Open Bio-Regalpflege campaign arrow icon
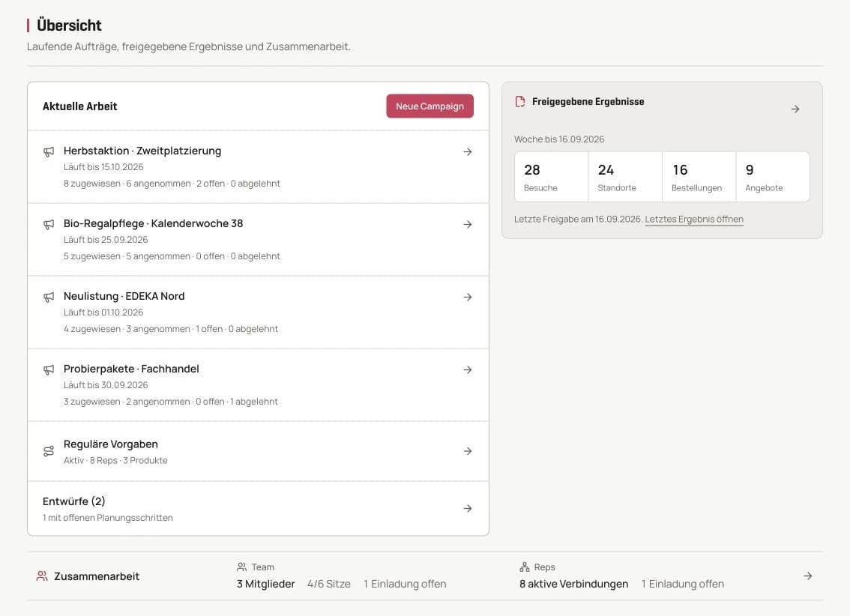850x616 pixels. pos(467,224)
